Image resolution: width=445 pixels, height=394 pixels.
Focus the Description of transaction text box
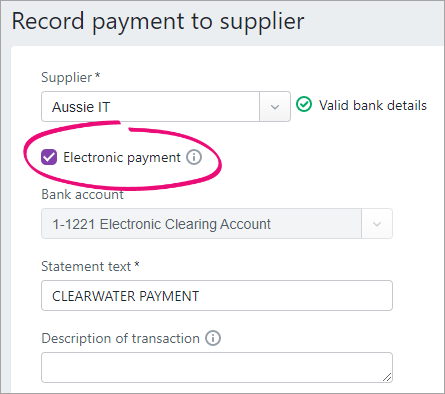[x=217, y=367]
